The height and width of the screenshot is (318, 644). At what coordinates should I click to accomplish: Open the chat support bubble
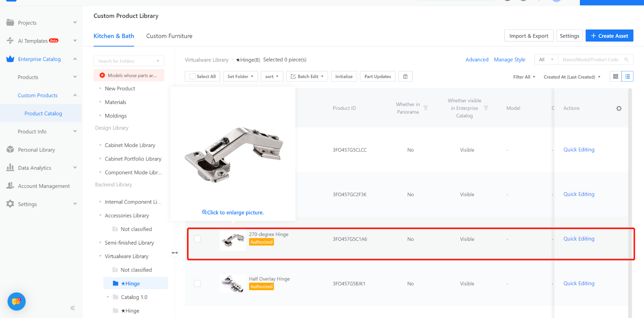point(17,301)
